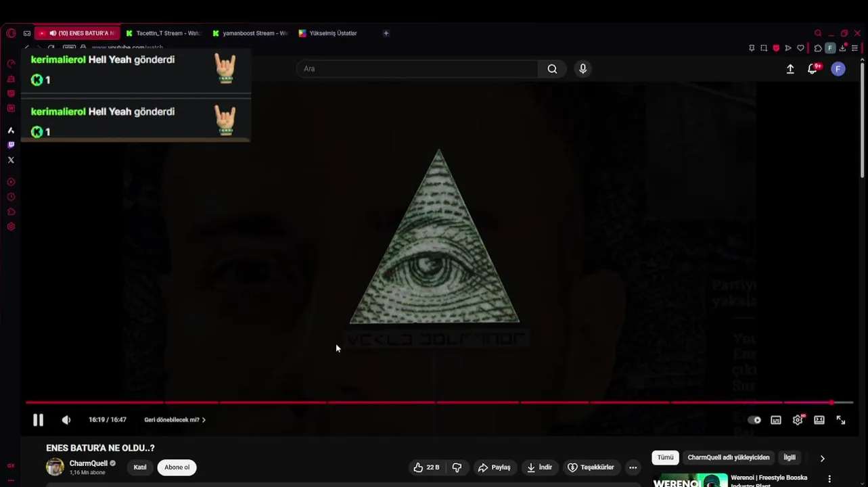Click in the Ara search field

417,69
